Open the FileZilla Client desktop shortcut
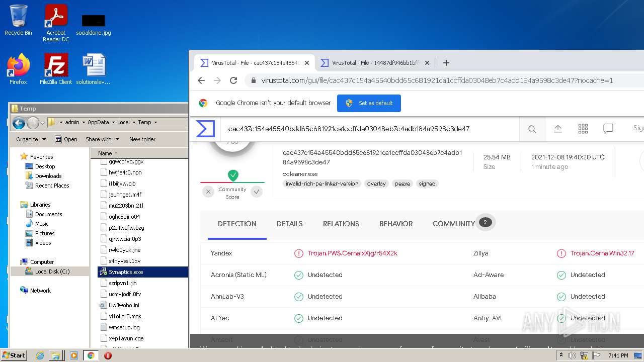 point(56,69)
